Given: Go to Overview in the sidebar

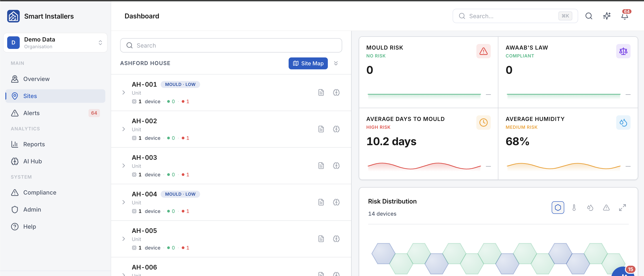Looking at the screenshot, I should tap(55, 79).
